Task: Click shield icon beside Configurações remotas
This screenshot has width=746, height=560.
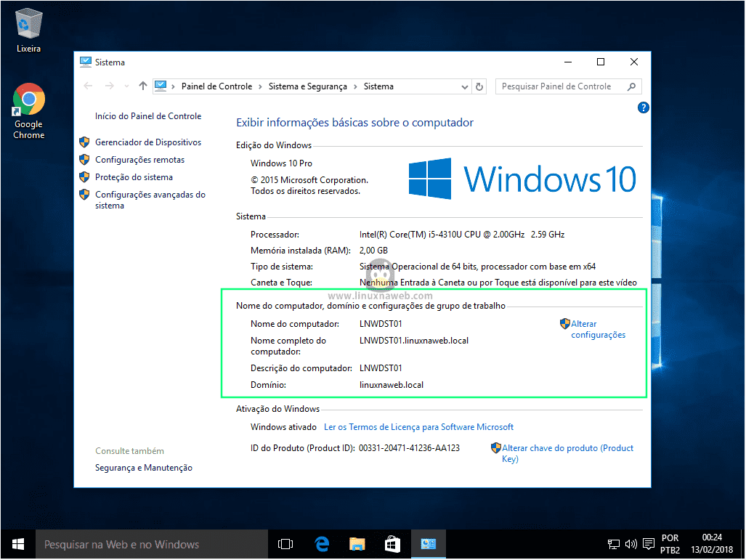Action: click(84, 159)
